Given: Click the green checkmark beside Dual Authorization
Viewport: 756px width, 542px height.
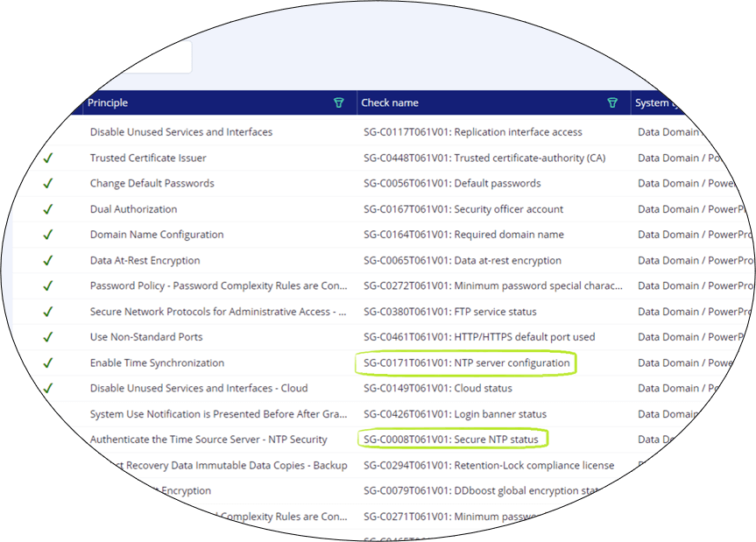Looking at the screenshot, I should click(48, 208).
